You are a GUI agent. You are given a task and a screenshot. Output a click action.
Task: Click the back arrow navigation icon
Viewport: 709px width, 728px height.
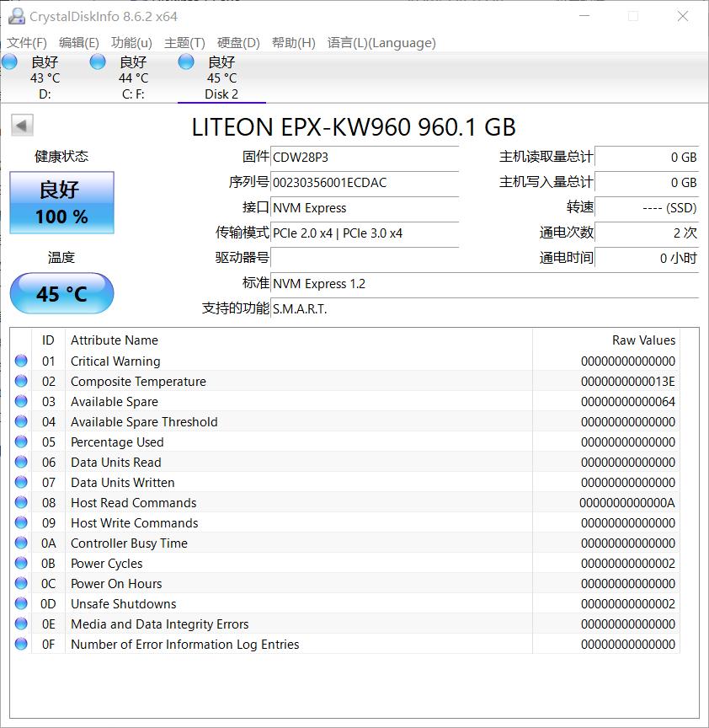(24, 125)
